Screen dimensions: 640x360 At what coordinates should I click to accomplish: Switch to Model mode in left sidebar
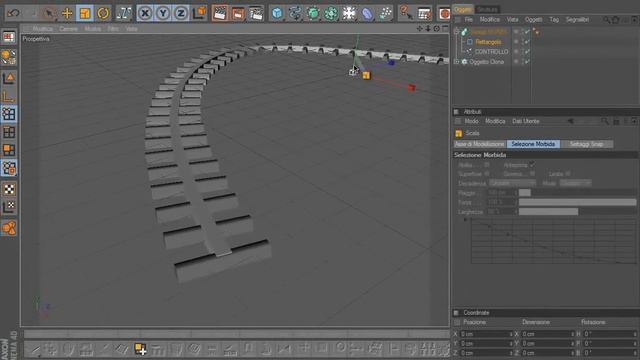pyautogui.click(x=9, y=78)
